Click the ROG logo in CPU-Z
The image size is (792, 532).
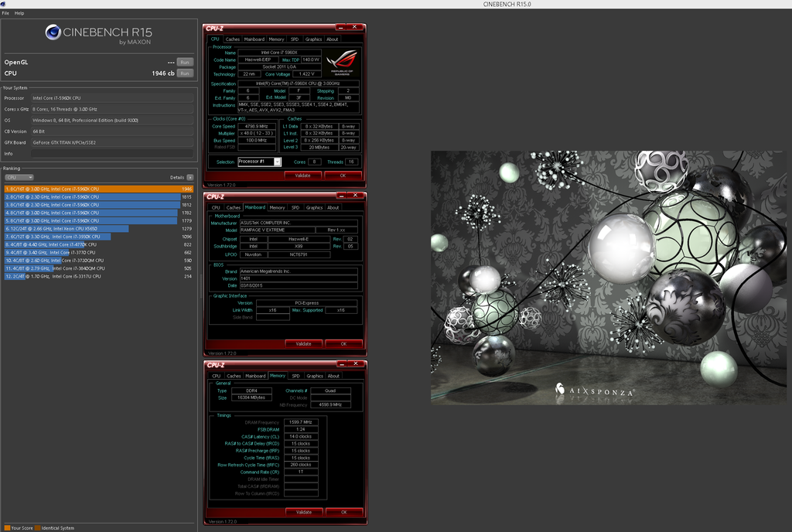[343, 62]
